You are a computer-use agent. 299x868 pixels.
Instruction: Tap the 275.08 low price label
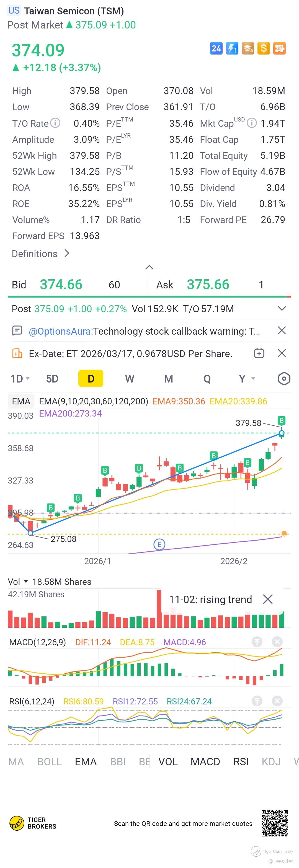tap(63, 539)
